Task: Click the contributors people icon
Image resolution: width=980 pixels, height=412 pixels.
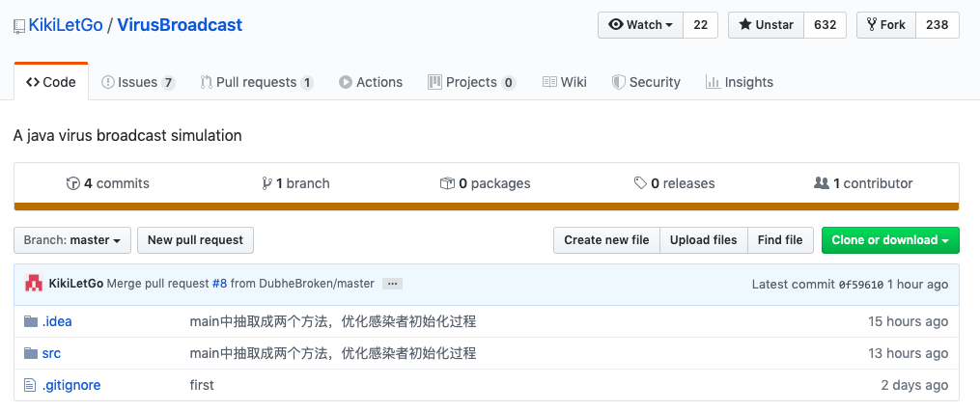Action: pyautogui.click(x=822, y=183)
